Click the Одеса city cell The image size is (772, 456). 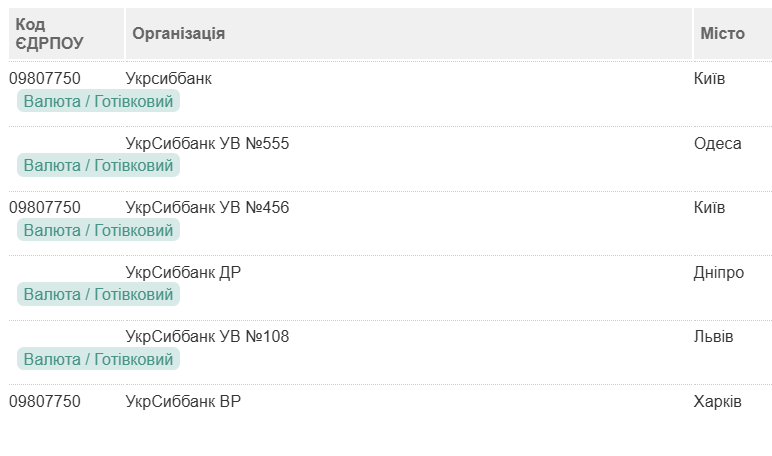coord(718,143)
